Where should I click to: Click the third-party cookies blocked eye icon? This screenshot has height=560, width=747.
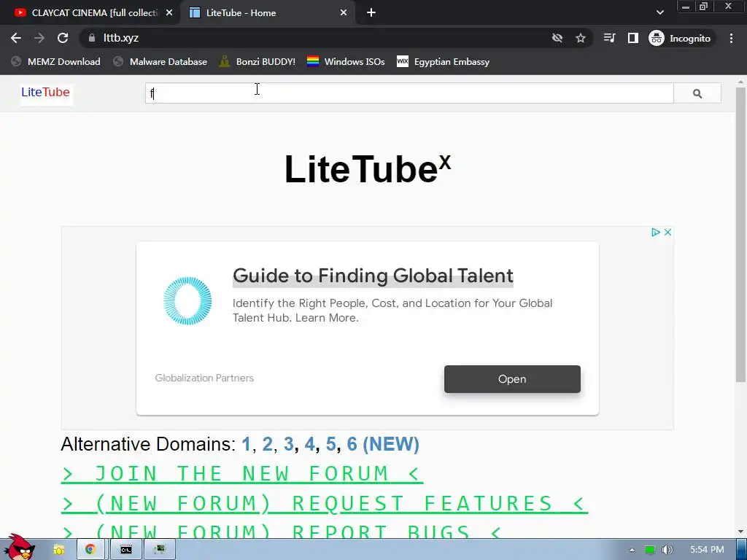coord(557,38)
